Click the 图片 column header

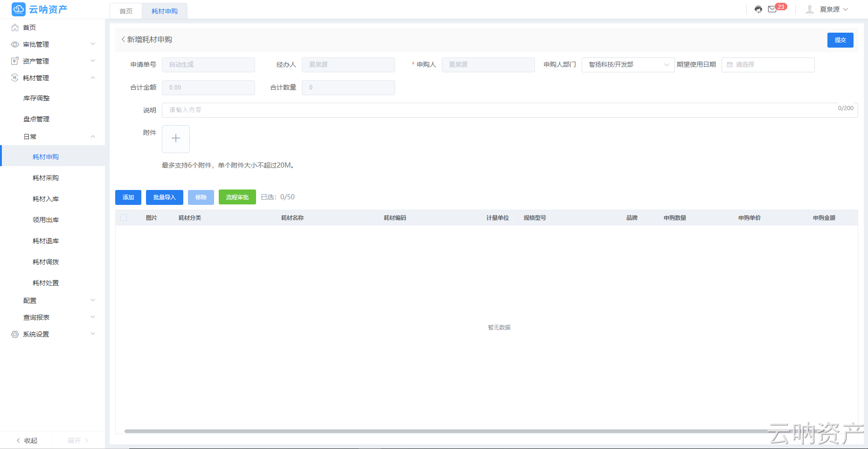click(152, 218)
